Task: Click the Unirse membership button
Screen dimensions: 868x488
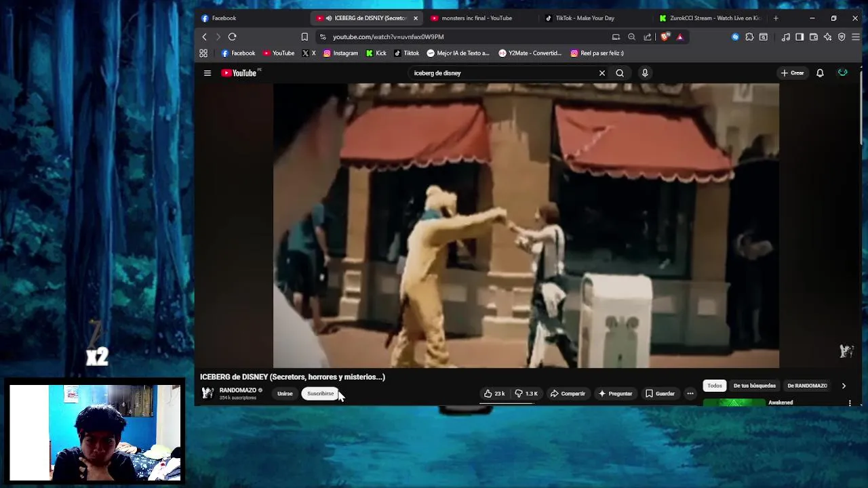Action: 285,394
